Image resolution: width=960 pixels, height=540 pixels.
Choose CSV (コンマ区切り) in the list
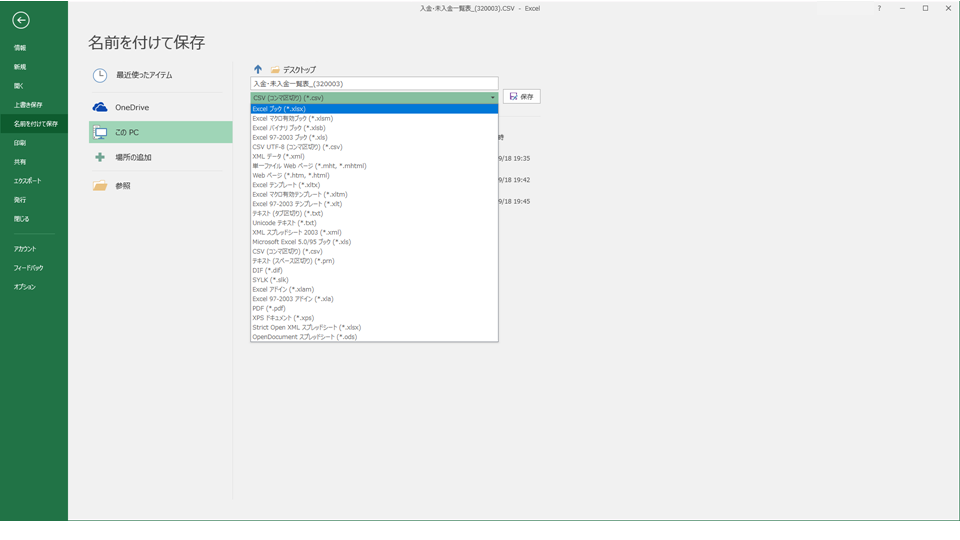point(374,252)
